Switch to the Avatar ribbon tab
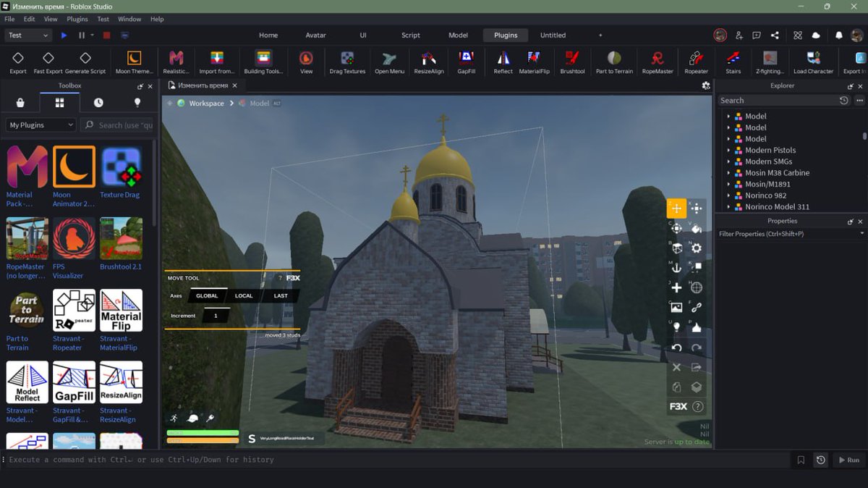This screenshot has height=488, width=868. [315, 35]
